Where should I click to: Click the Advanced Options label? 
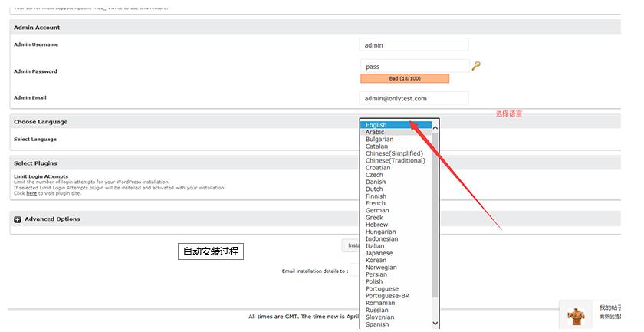click(x=52, y=219)
